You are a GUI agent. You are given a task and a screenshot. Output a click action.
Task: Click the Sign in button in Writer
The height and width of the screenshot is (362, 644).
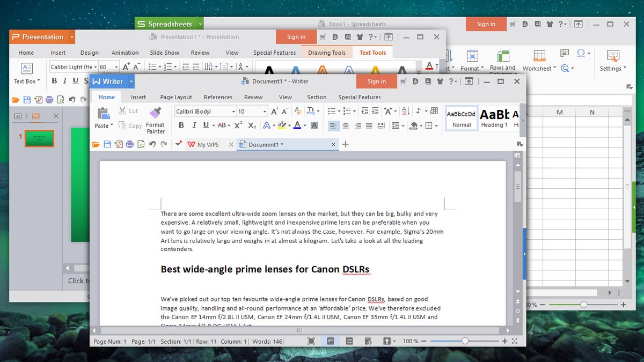[376, 81]
